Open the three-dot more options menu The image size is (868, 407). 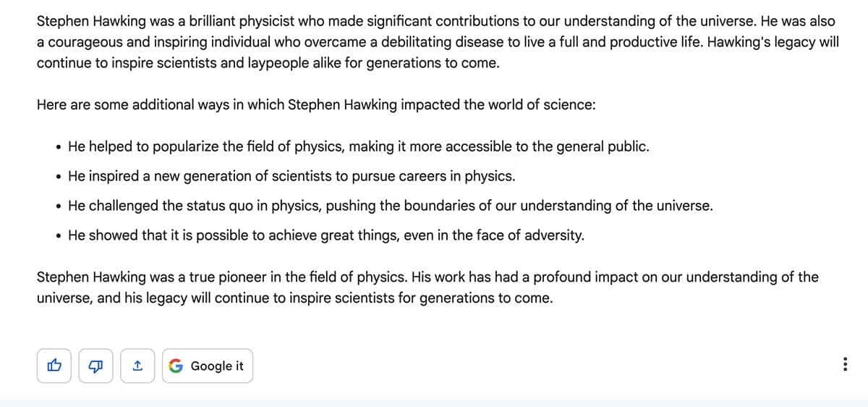(846, 366)
